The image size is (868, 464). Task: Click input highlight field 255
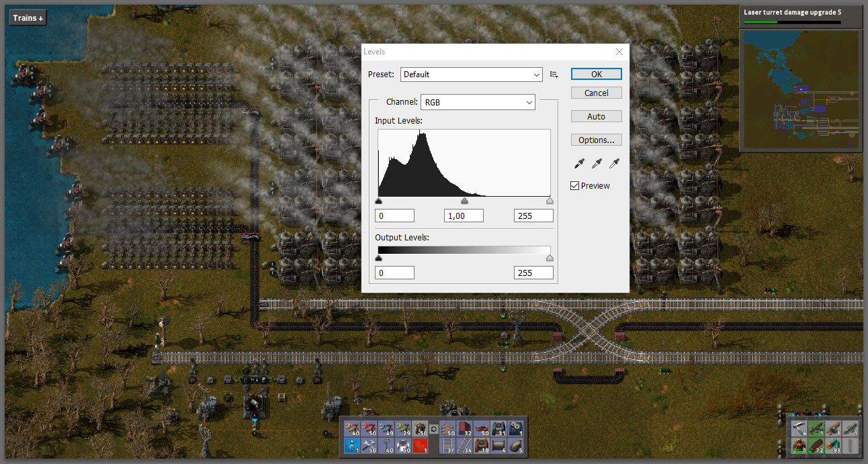point(533,216)
